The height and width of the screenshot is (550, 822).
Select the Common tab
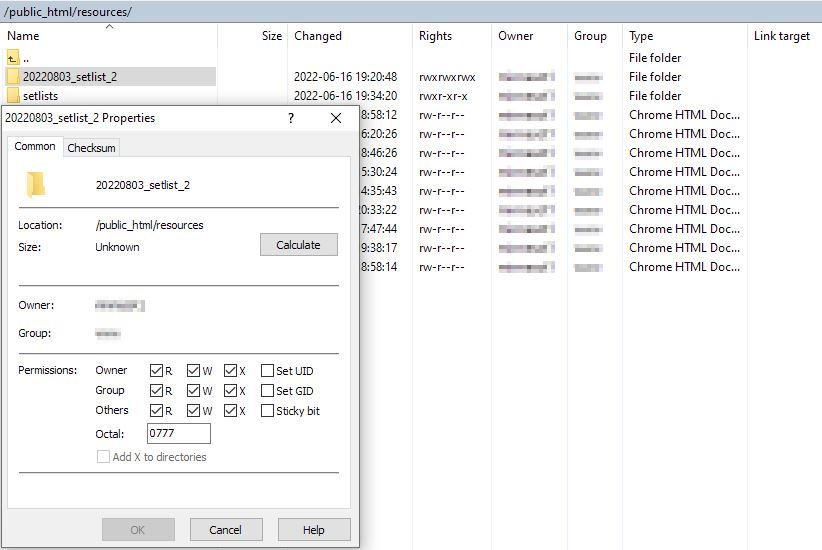click(x=35, y=147)
